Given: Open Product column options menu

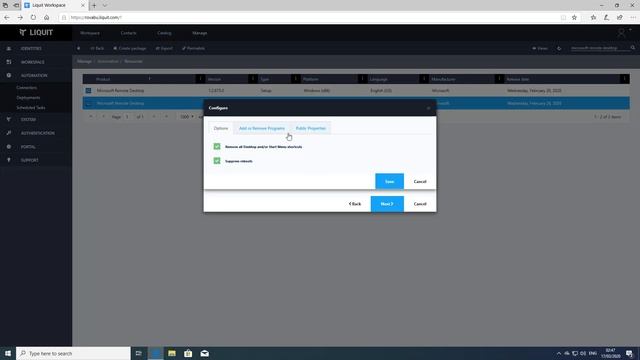Looking at the screenshot, I should point(200,79).
